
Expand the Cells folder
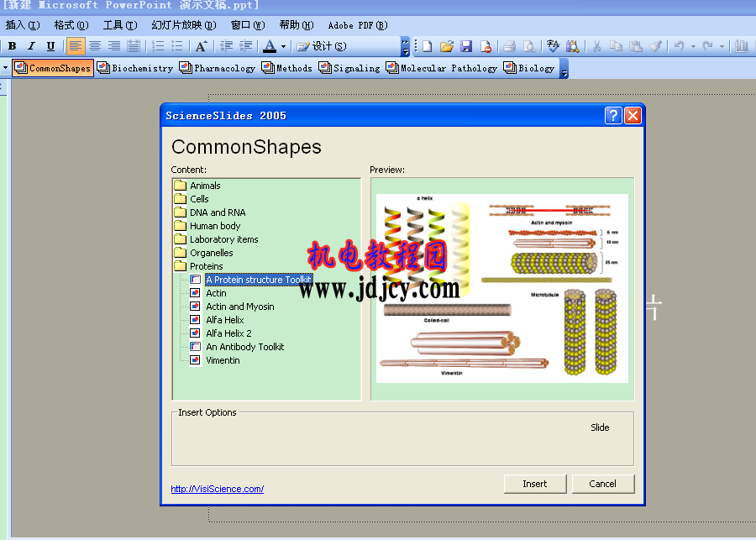pyautogui.click(x=192, y=199)
